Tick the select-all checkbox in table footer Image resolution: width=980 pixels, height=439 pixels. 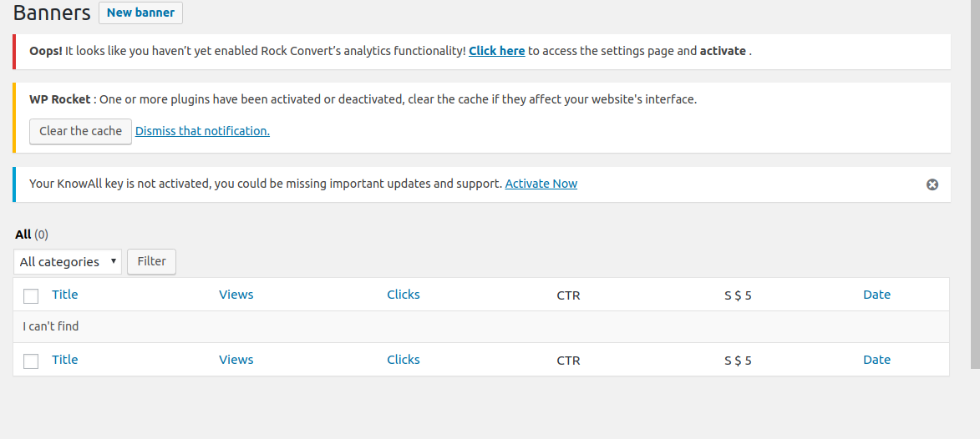pyautogui.click(x=31, y=361)
